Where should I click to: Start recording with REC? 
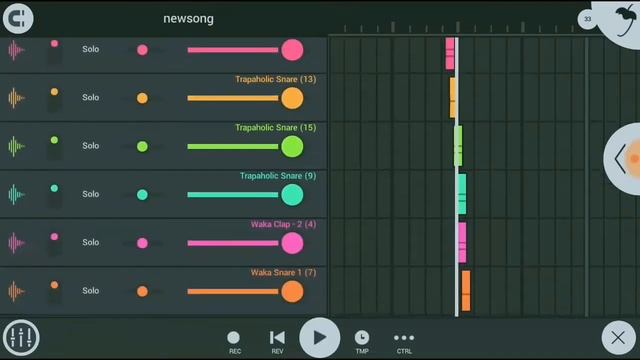234,342
